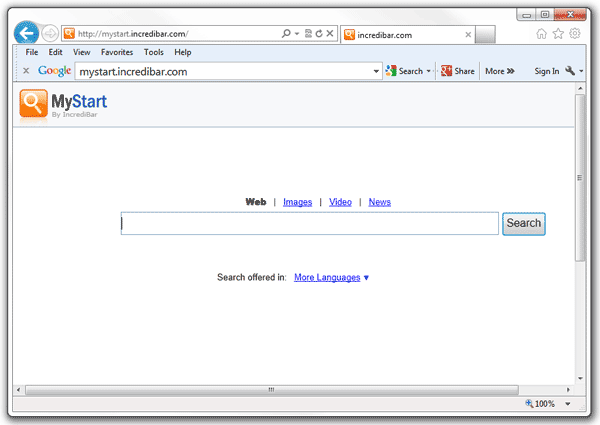
Task: Expand the More Languages blue arrow
Action: pos(366,278)
